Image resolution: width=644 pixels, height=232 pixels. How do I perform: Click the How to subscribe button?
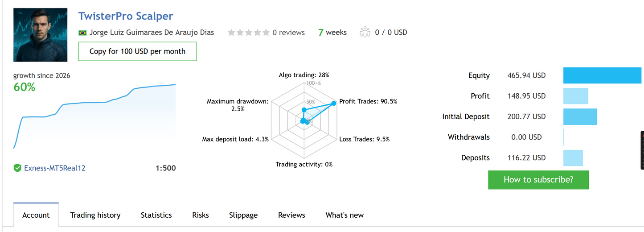[538, 180]
